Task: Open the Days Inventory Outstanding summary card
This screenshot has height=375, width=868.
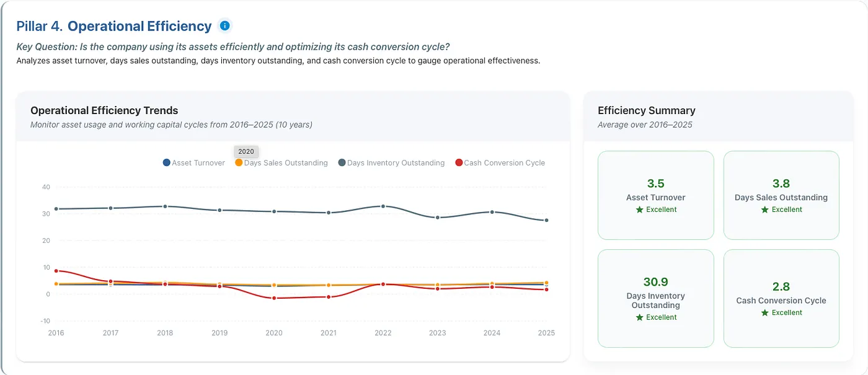Action: tap(655, 298)
